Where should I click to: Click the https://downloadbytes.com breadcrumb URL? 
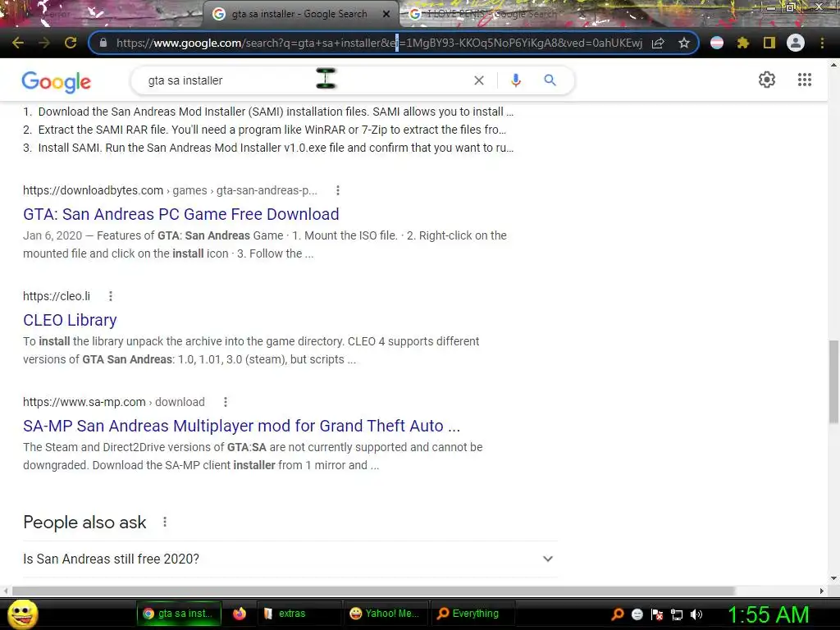click(170, 190)
